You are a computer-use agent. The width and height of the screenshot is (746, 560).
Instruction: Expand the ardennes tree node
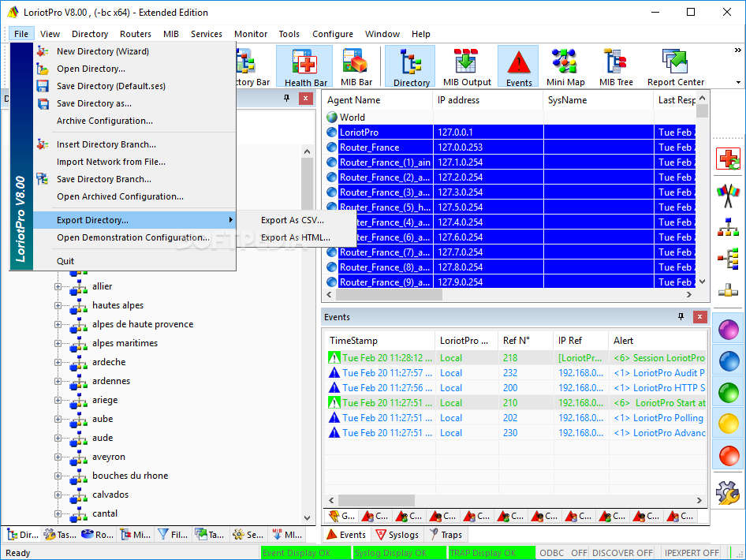[x=58, y=381]
